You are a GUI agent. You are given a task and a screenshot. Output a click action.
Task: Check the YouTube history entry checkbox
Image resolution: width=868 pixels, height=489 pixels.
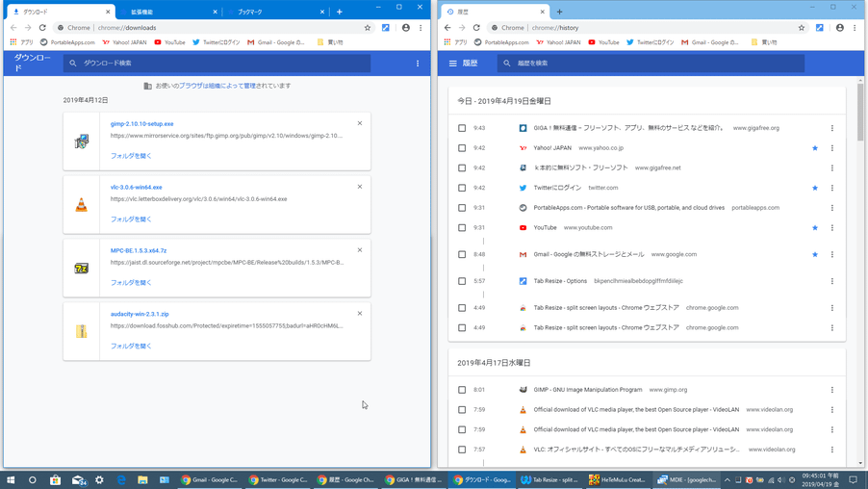point(462,227)
